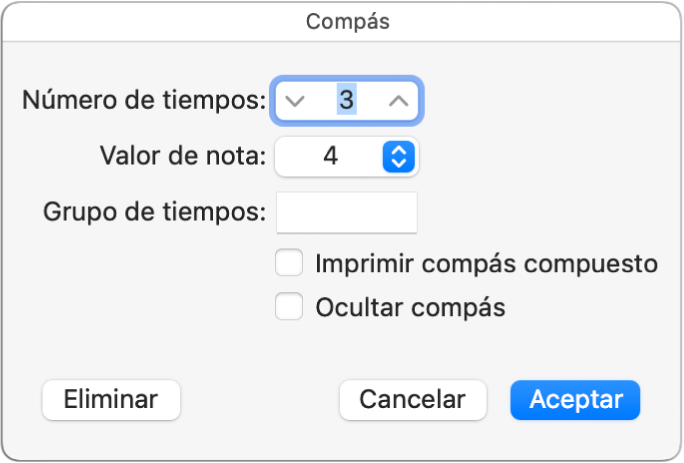Confirm with the blue Aceptar button

click(575, 400)
